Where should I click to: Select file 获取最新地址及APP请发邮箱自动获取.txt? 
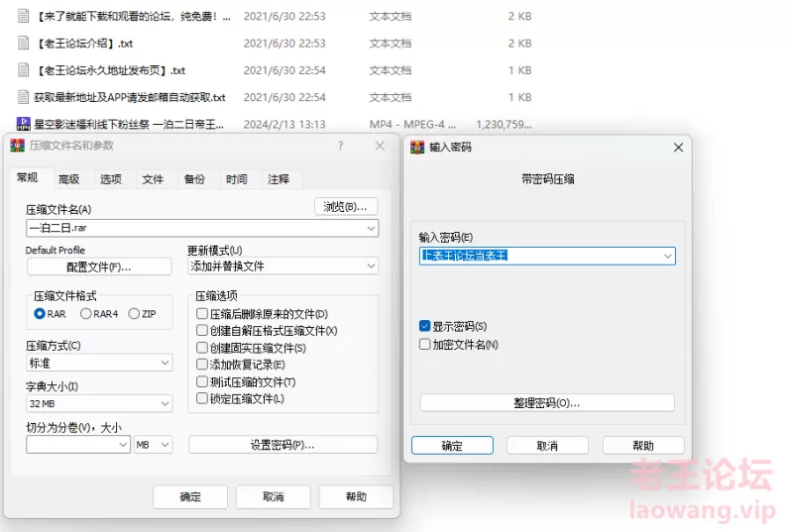point(130,97)
